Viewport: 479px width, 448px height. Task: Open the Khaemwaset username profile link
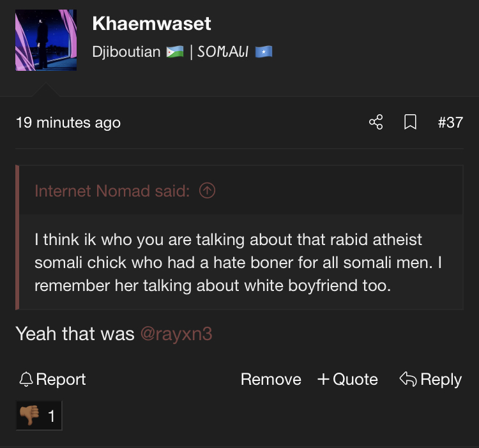[x=151, y=24]
